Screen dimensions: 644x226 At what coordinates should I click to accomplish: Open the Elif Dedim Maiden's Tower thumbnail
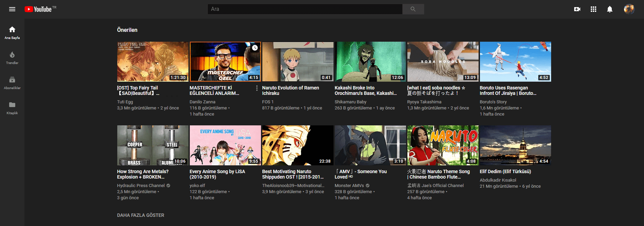click(515, 145)
